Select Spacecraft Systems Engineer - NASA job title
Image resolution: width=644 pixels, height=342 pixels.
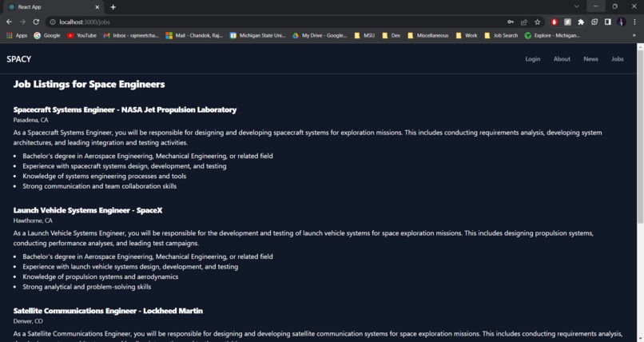(125, 109)
